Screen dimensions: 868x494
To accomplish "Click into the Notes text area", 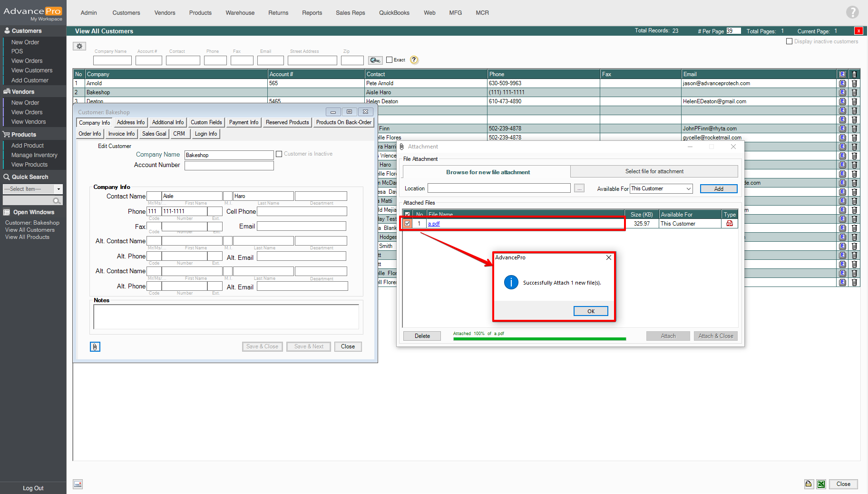I will coord(226,316).
